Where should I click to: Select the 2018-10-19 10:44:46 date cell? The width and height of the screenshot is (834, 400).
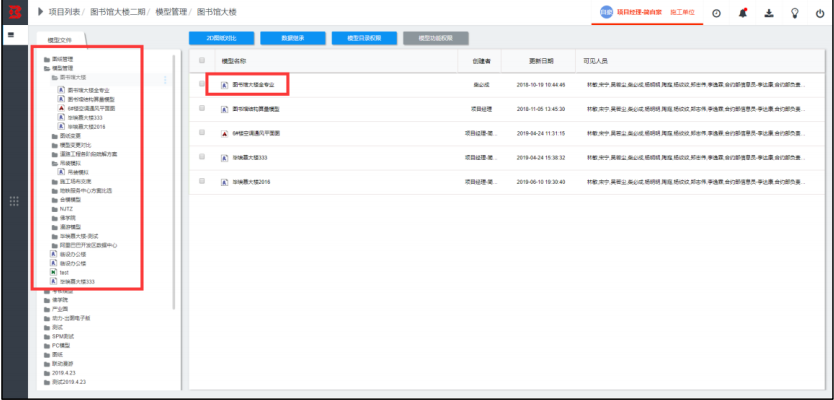(x=541, y=85)
